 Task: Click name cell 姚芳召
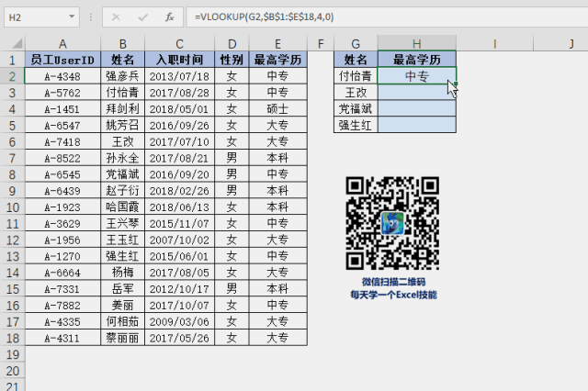tap(122, 125)
